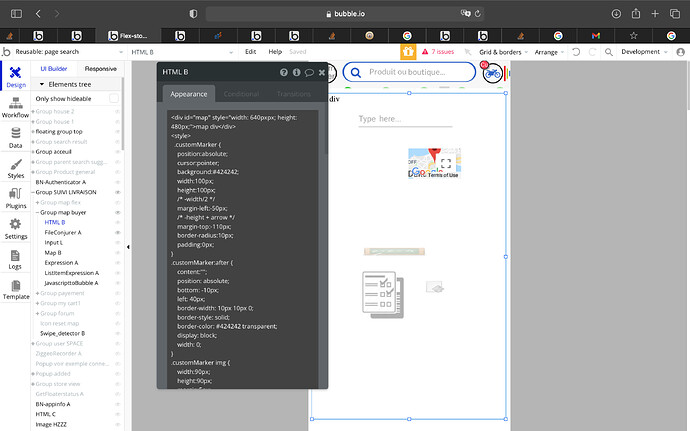The height and width of the screenshot is (431, 690).
Task: Open Grid & borders dropdown
Action: click(x=503, y=52)
